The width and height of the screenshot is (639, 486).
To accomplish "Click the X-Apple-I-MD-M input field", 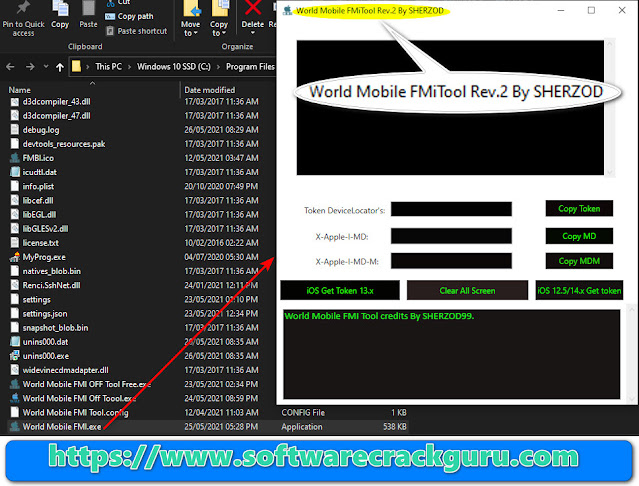I will click(x=451, y=261).
